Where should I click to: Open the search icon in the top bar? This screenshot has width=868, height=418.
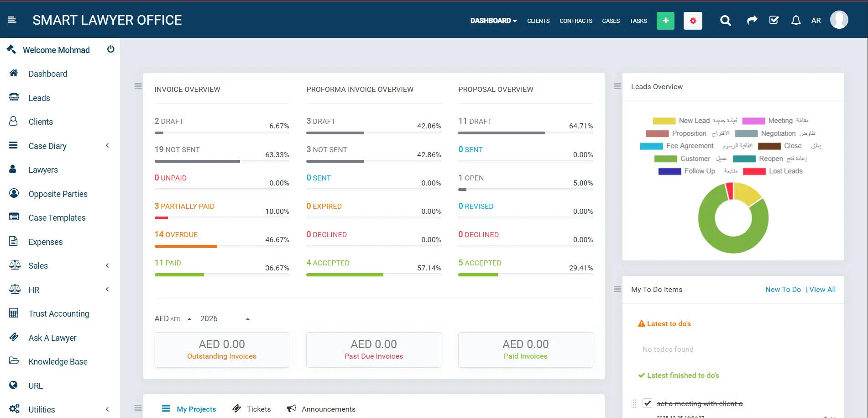[x=725, y=21]
